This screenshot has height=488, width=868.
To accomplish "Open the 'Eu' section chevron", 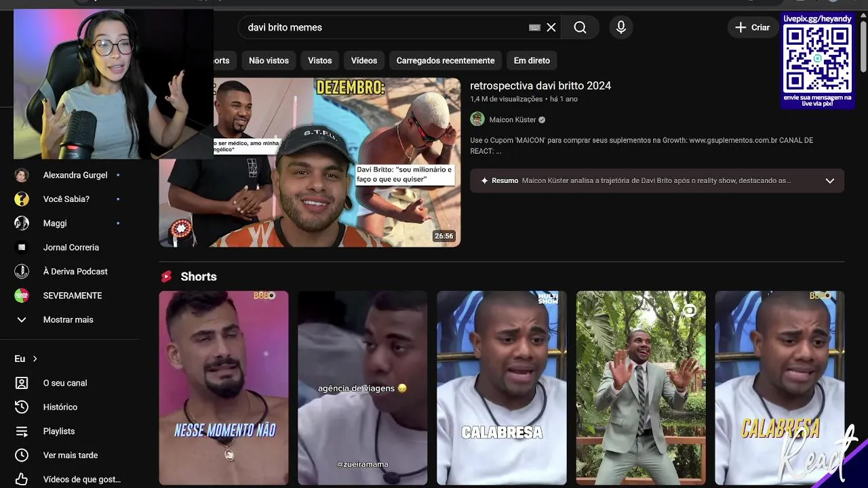I will 35,359.
